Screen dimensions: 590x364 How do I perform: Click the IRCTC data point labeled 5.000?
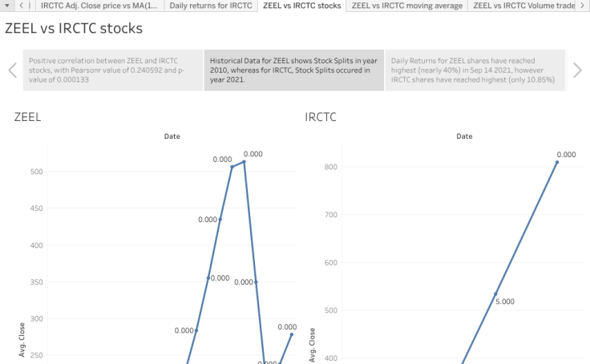495,294
